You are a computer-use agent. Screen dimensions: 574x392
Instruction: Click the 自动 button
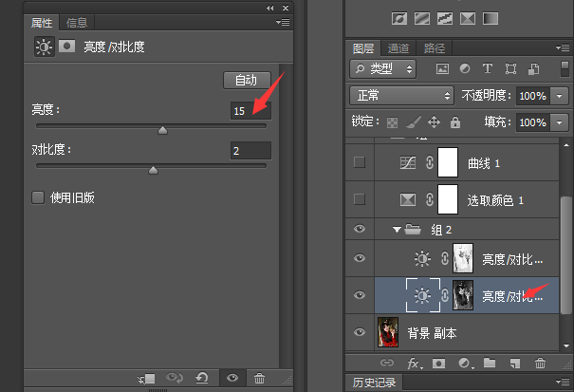pyautogui.click(x=247, y=80)
